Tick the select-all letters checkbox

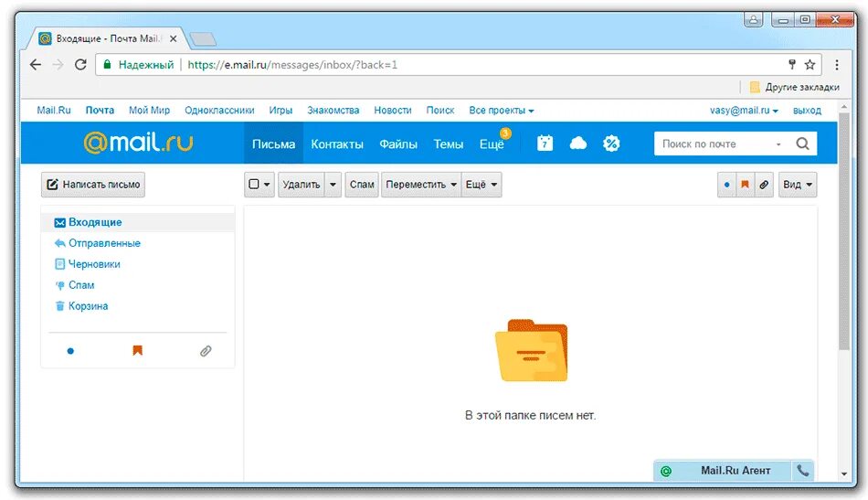click(x=253, y=185)
